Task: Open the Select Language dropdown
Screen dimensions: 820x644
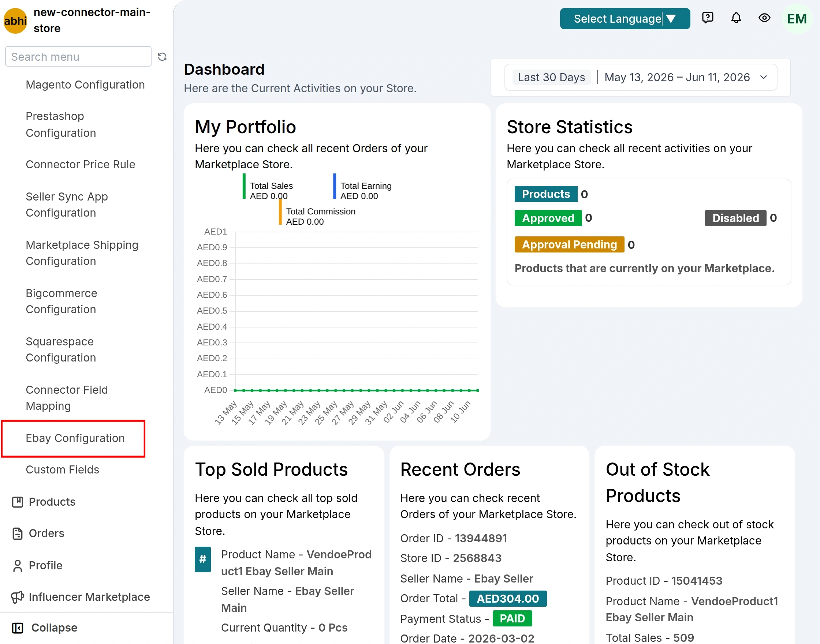Action: (625, 18)
